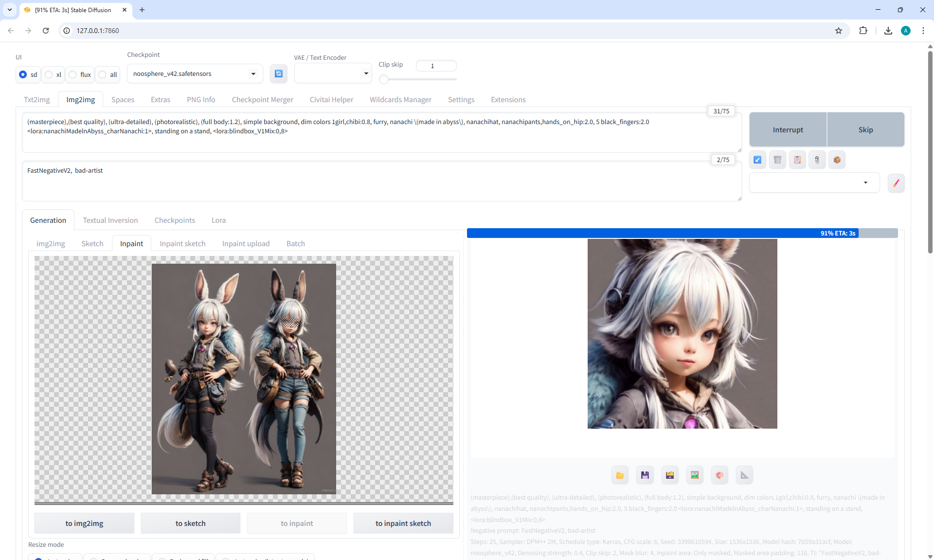Click the to inpaint sketch button
Screen dimensions: 934x560
pos(403,523)
